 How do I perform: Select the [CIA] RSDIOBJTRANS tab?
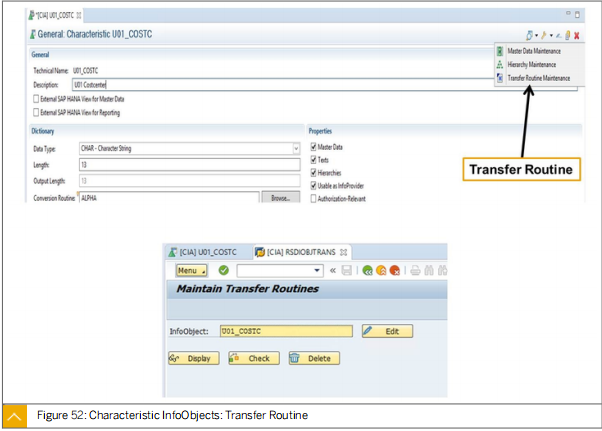[x=301, y=252]
